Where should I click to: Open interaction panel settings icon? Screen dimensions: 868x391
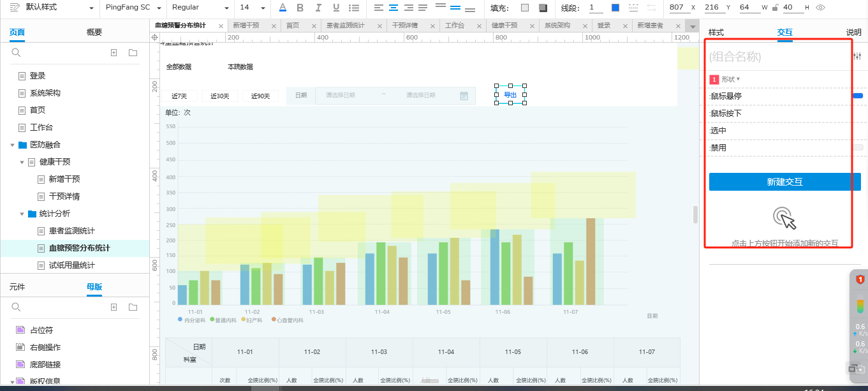pyautogui.click(x=857, y=56)
